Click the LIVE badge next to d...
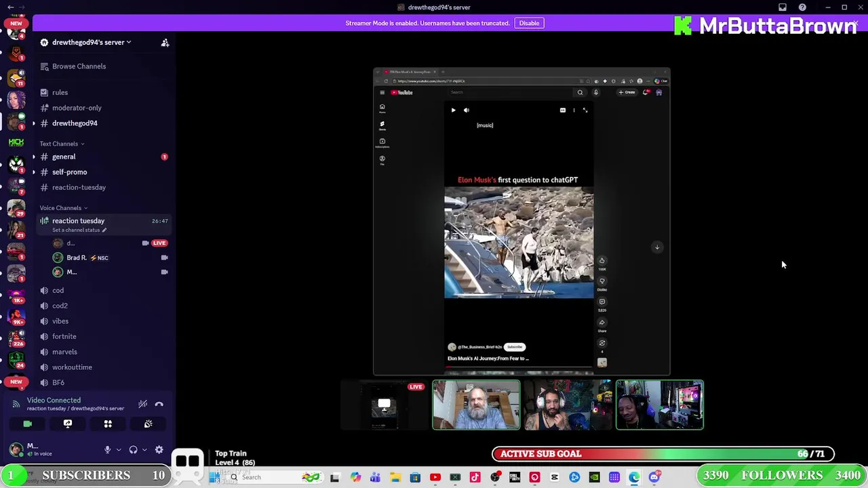 coord(159,243)
